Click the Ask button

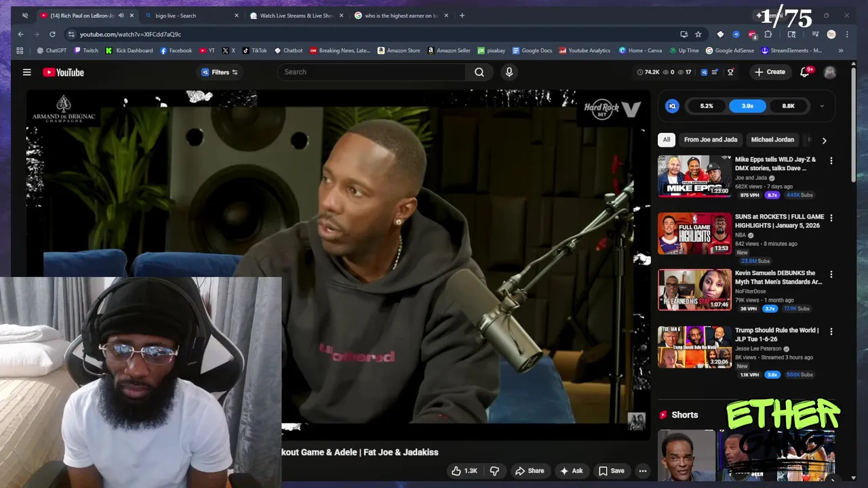coord(571,470)
